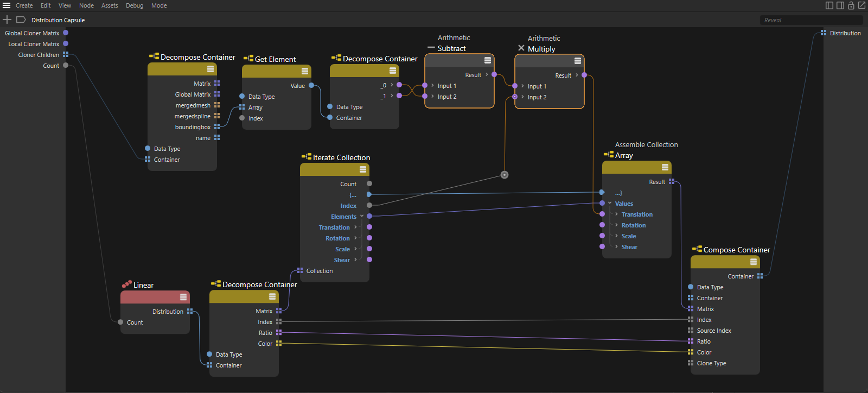Open the Linear node's header menu icon
Viewport: 868px width, 393px height.
click(183, 297)
